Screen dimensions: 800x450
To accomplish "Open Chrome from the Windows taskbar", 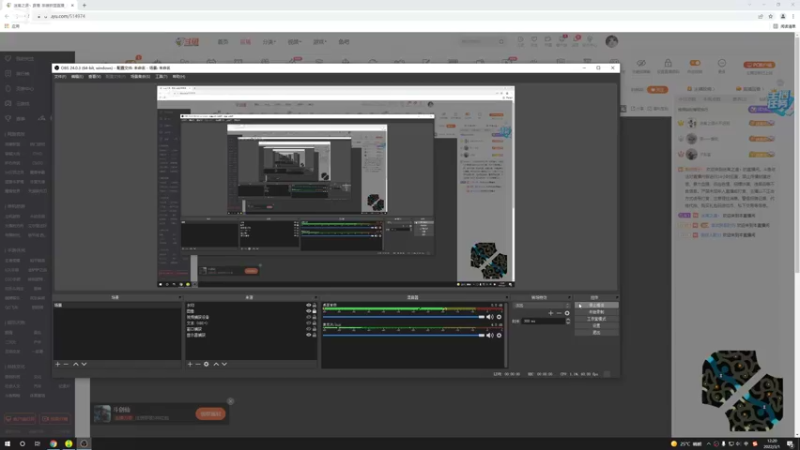I will [x=53, y=444].
